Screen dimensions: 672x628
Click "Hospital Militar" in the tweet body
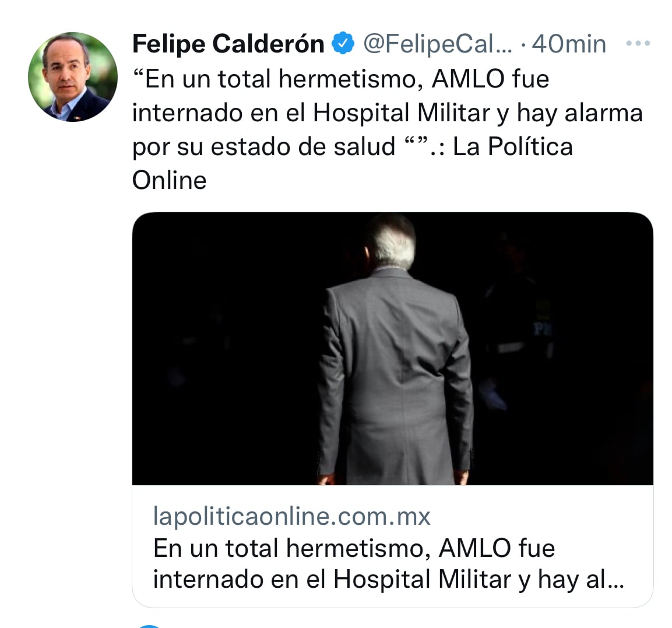(x=401, y=113)
